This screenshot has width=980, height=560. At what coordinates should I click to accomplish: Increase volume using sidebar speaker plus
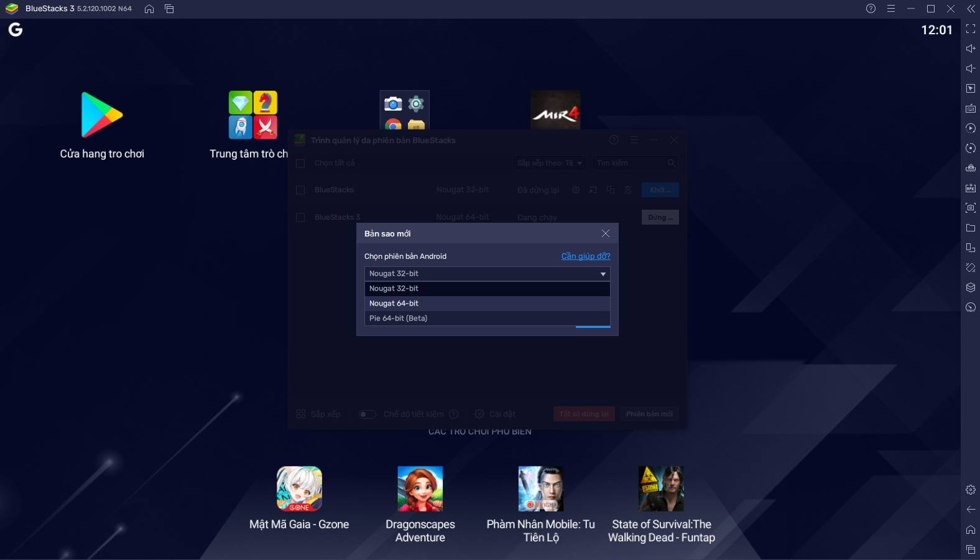tap(971, 49)
